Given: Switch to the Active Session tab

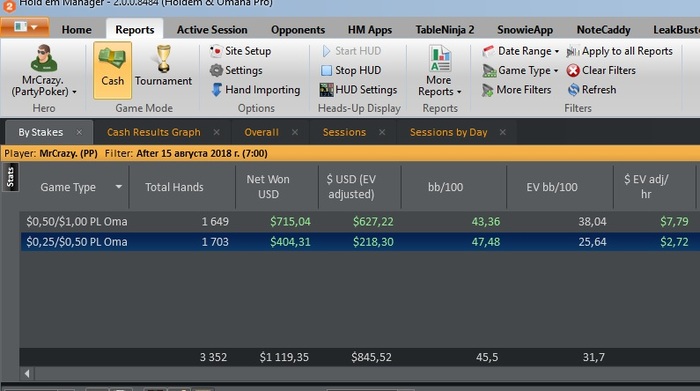Looking at the screenshot, I should pos(212,29).
